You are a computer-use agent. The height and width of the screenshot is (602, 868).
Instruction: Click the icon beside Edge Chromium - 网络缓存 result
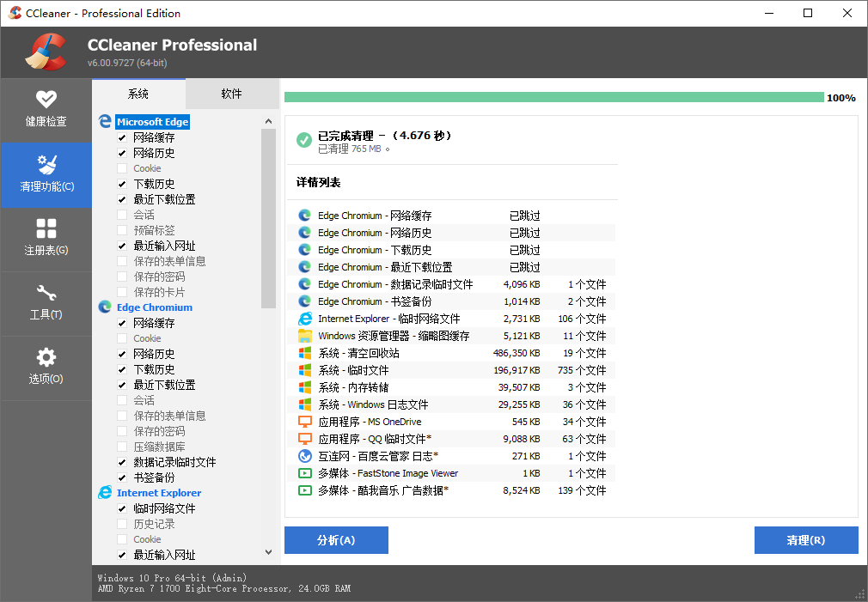point(304,216)
